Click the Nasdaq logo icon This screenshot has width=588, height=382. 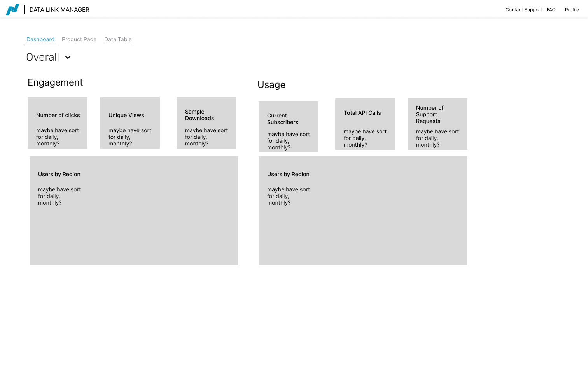[x=12, y=9]
